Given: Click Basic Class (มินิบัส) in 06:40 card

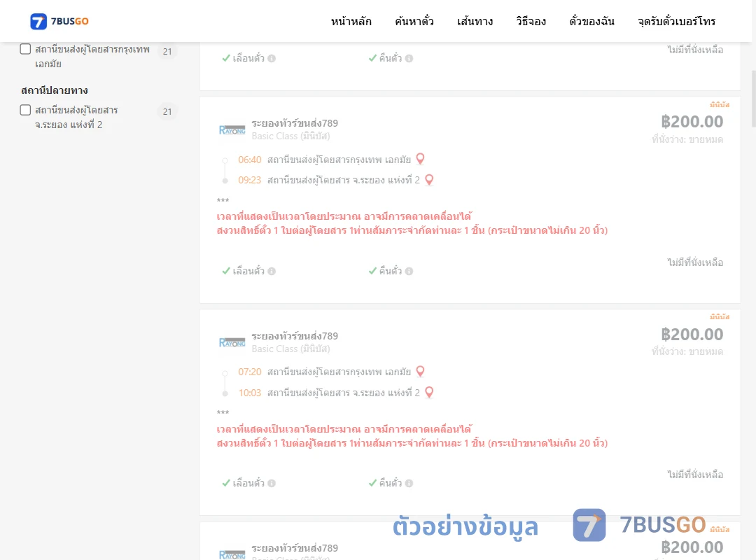Looking at the screenshot, I should click(x=290, y=136).
